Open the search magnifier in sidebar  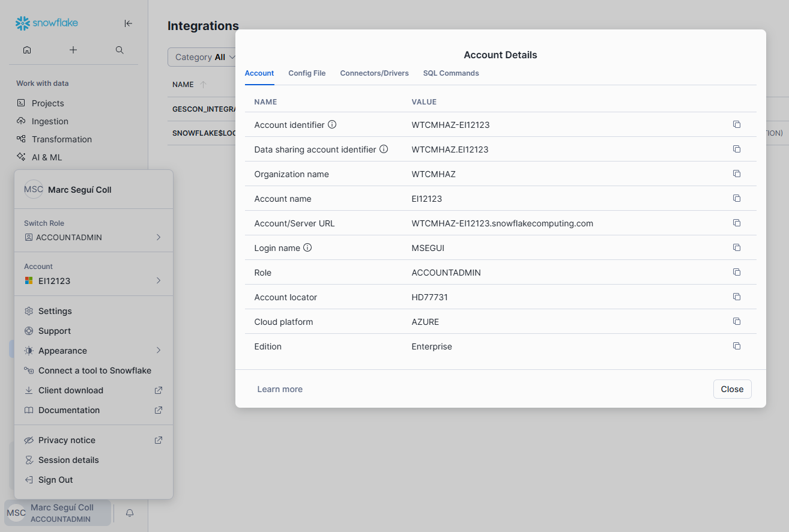(119, 50)
